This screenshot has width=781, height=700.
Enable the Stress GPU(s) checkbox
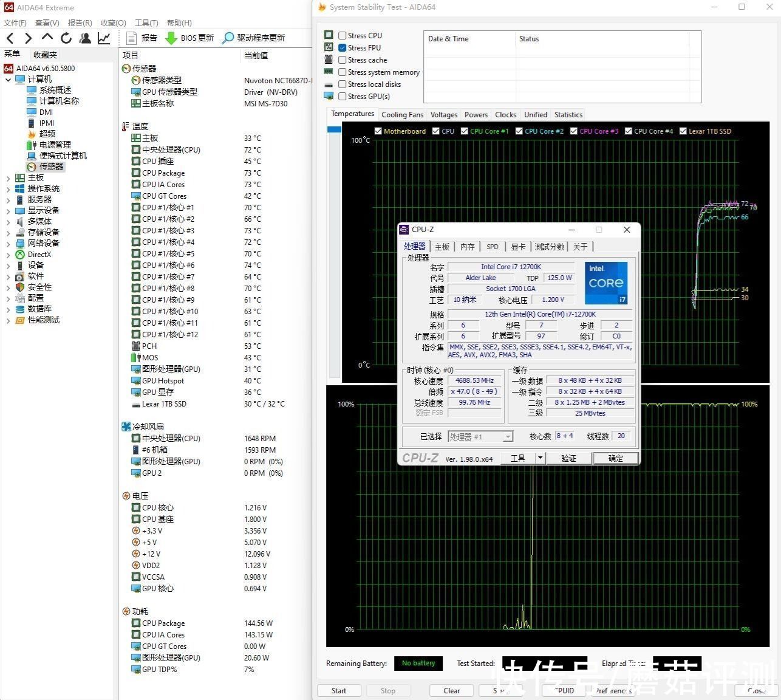(x=343, y=96)
